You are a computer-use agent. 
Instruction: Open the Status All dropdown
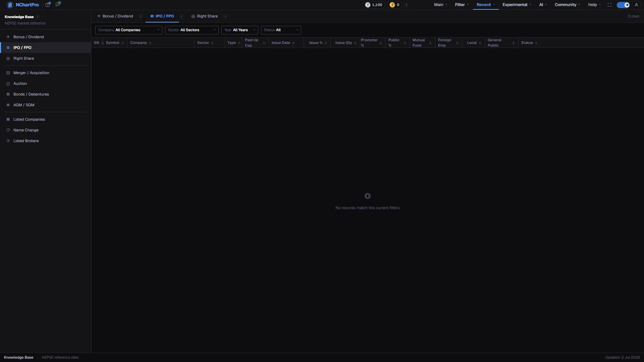(x=281, y=30)
